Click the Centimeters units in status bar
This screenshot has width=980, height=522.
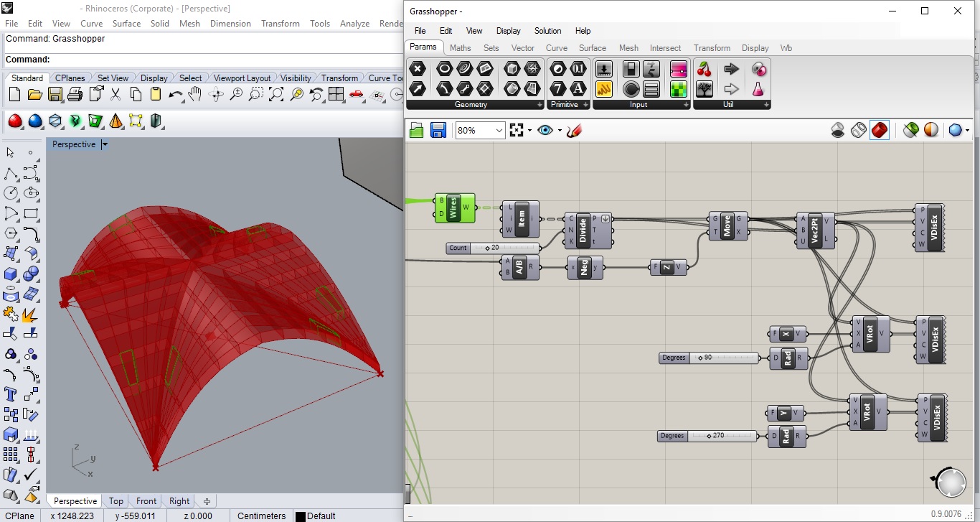[261, 516]
